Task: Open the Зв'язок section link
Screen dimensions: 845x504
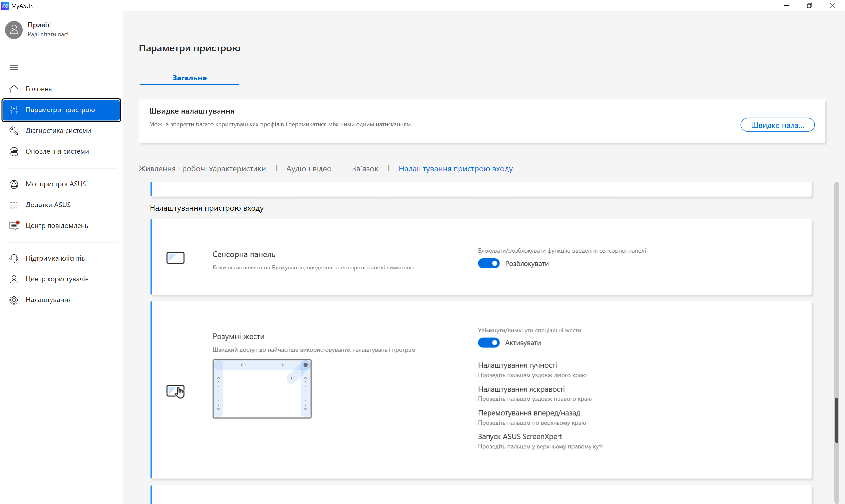Action: 365,169
